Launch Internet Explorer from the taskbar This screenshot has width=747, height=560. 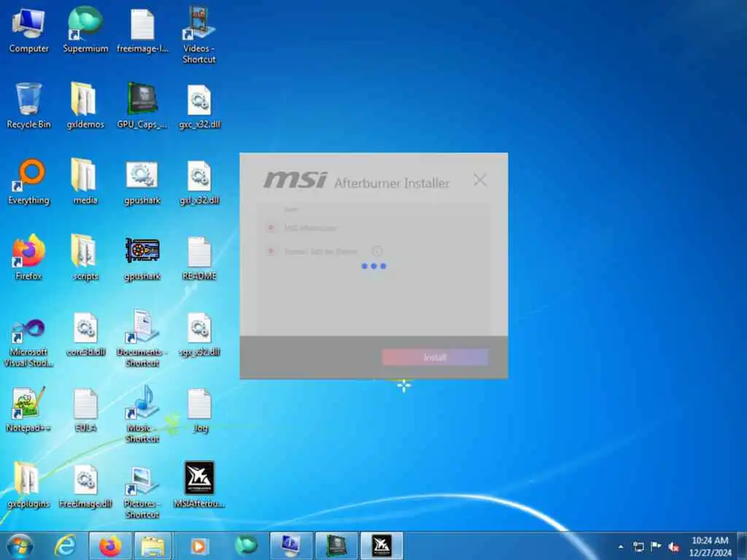[x=65, y=545]
